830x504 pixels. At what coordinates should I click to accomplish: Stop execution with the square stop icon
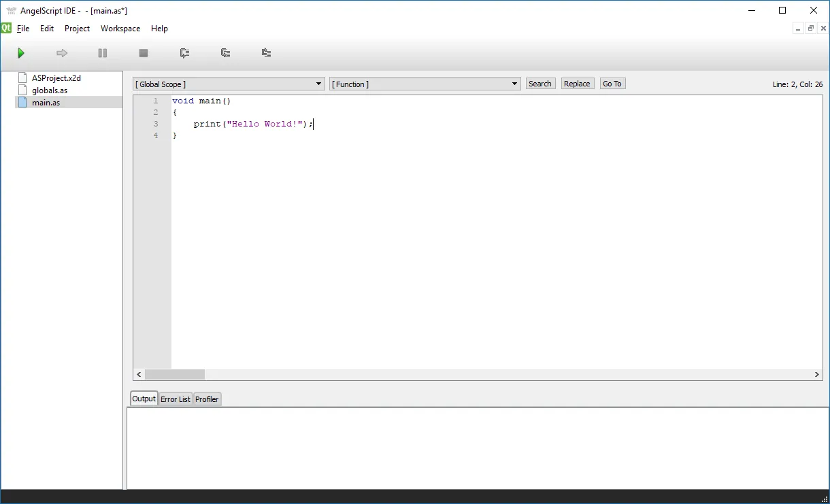[x=144, y=53]
